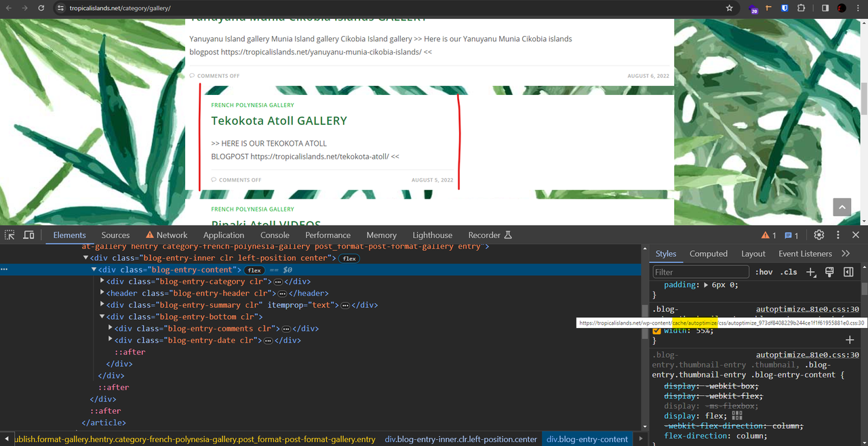Image resolution: width=868 pixels, height=446 pixels.
Task: Open the flexbox editor icon beside display: flex
Action: (x=737, y=415)
